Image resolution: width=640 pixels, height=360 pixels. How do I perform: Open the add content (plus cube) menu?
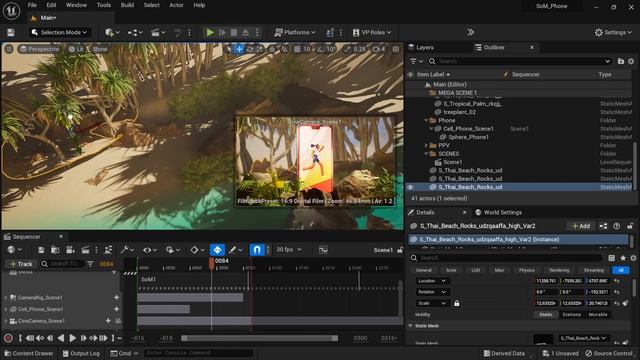[x=112, y=32]
